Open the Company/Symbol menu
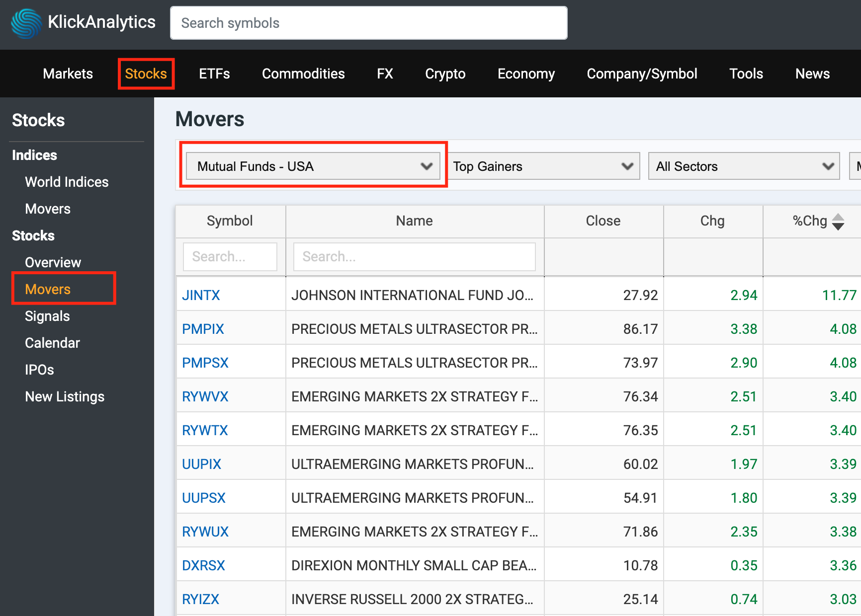861x616 pixels. click(x=642, y=74)
